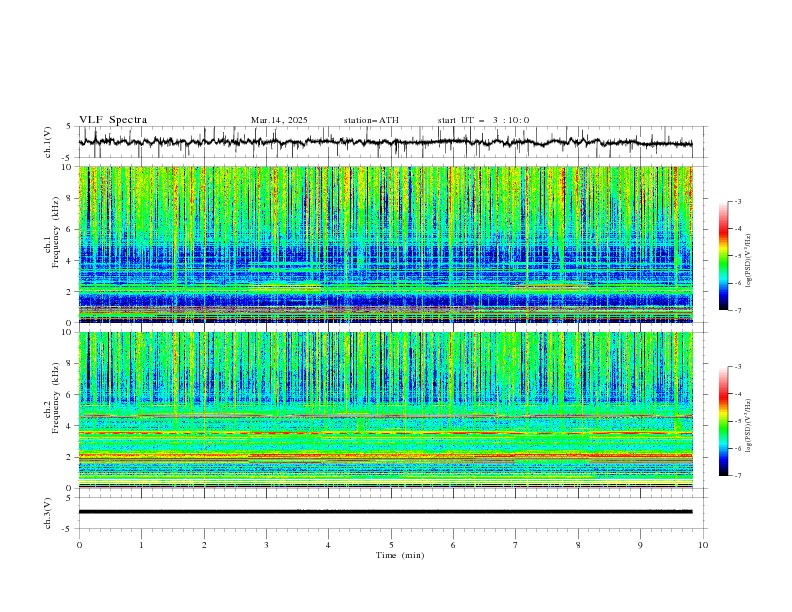Click time axis tick label "7"
The width and height of the screenshot is (792, 612).
[516, 545]
